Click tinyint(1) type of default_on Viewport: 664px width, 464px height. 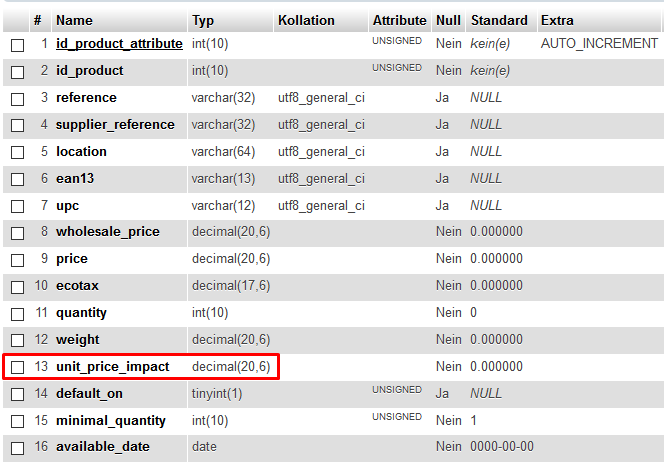217,394
